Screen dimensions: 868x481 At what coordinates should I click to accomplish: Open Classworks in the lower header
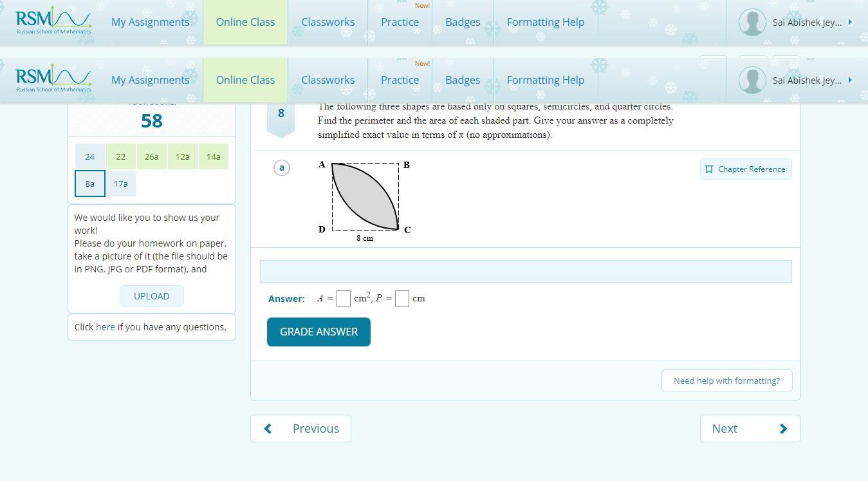[x=328, y=80]
